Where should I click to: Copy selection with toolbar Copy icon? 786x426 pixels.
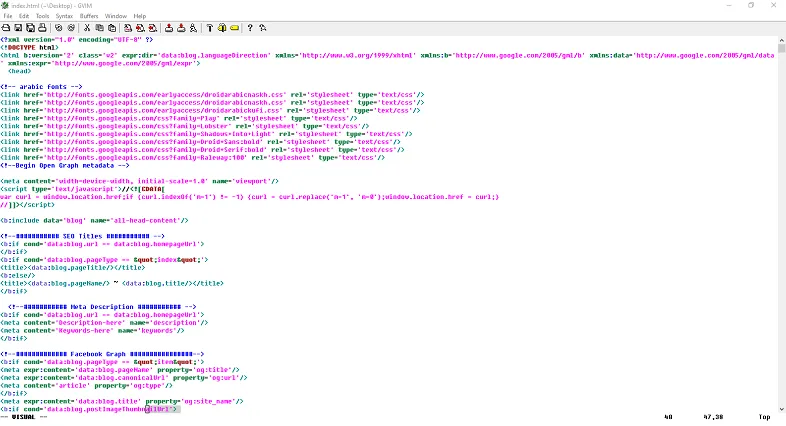click(99, 28)
